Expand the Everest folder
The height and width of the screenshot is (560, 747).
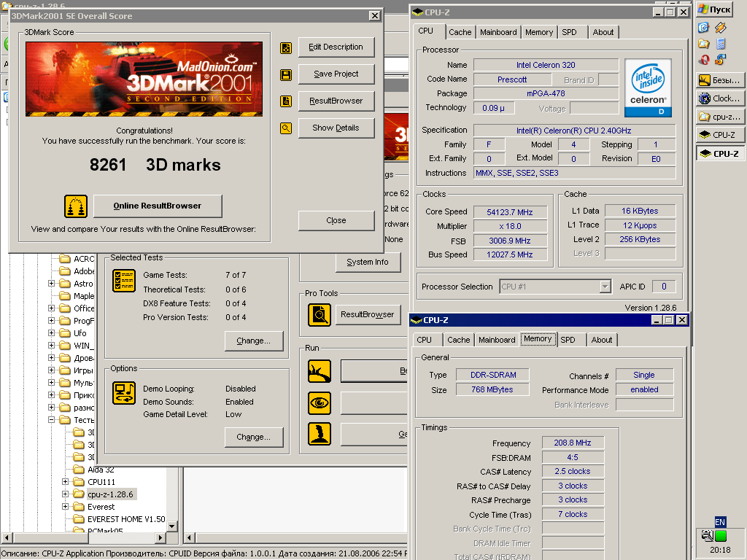[x=65, y=506]
